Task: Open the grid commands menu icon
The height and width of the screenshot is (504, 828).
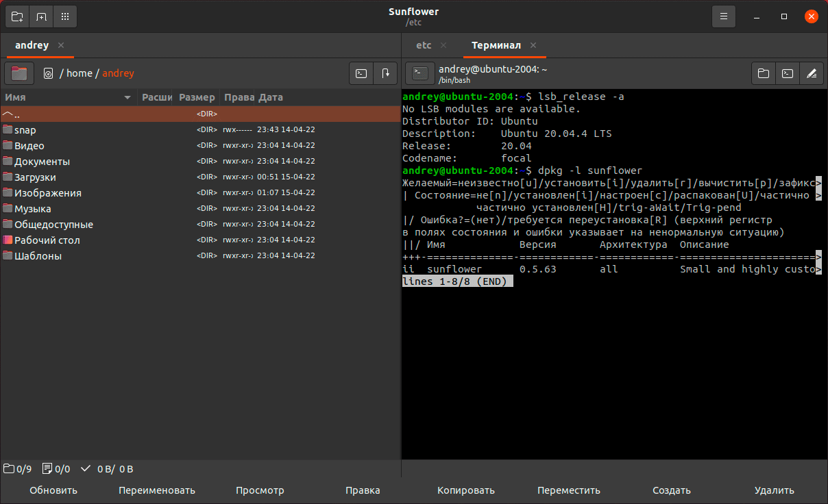Action: (x=64, y=16)
